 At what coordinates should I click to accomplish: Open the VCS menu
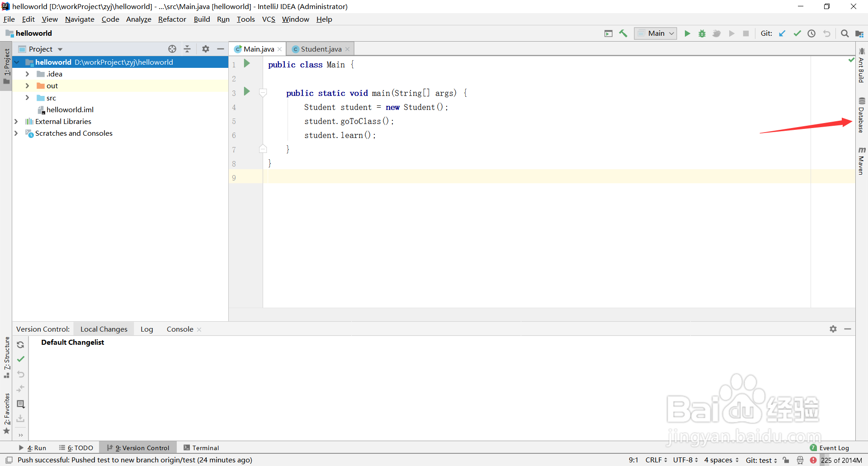(x=269, y=19)
